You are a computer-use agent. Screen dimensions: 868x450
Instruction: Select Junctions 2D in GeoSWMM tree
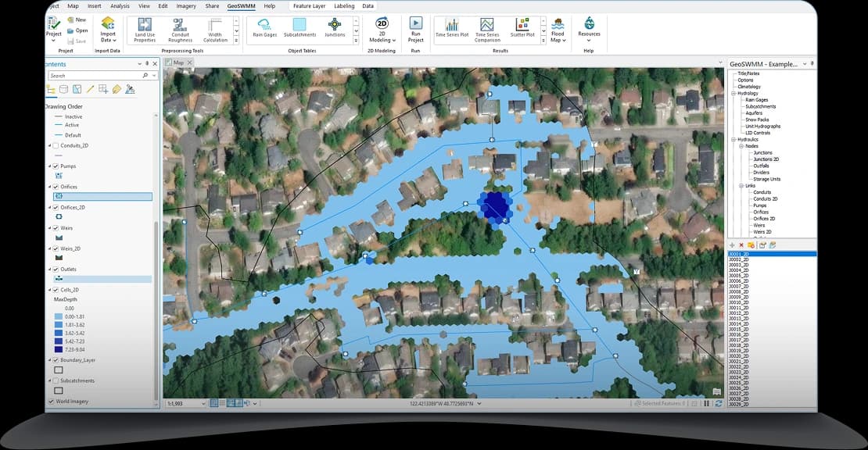pos(766,159)
